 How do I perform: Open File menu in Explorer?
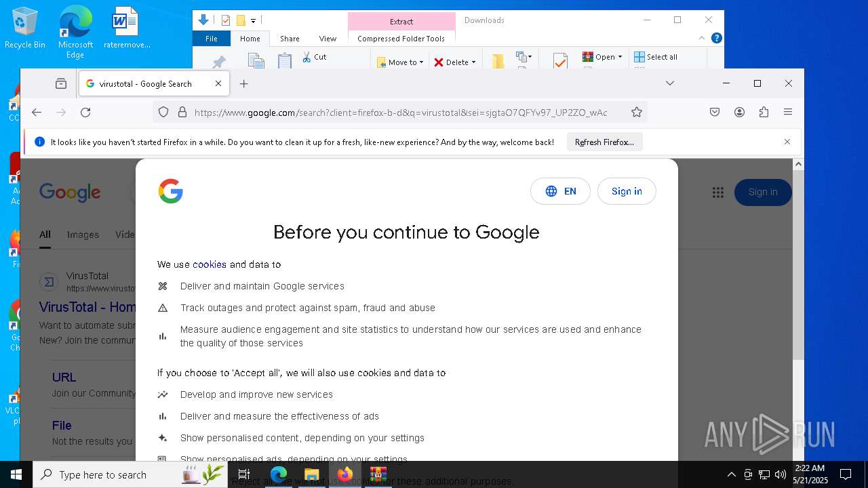pyautogui.click(x=212, y=39)
